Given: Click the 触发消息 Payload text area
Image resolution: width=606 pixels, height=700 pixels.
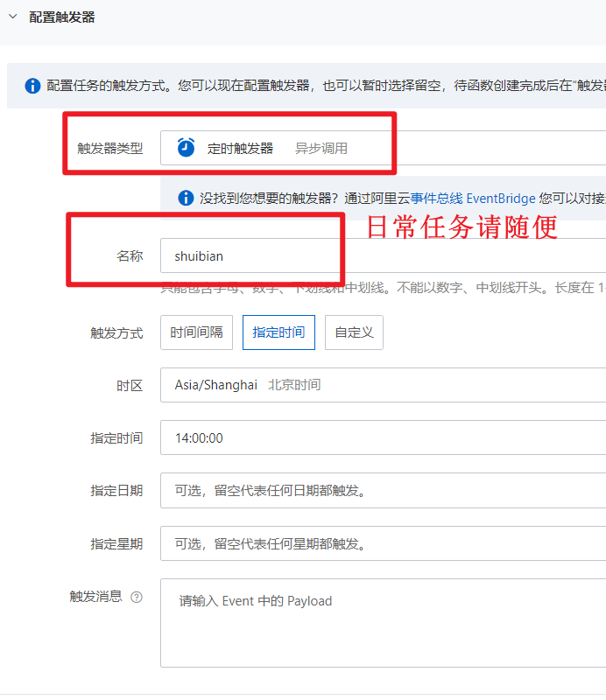Looking at the screenshot, I should [383, 623].
